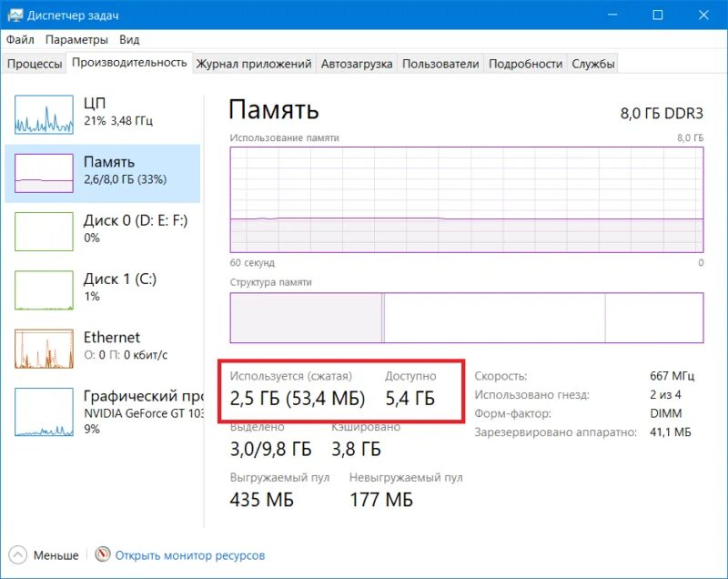Image resolution: width=728 pixels, height=579 pixels.
Task: Click the DIMM form-factor value
Action: (x=666, y=413)
